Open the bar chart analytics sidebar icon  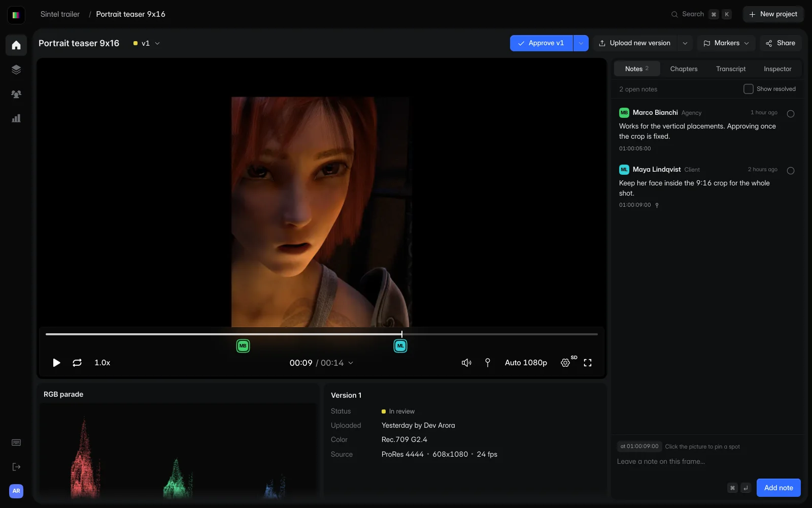[x=16, y=118]
